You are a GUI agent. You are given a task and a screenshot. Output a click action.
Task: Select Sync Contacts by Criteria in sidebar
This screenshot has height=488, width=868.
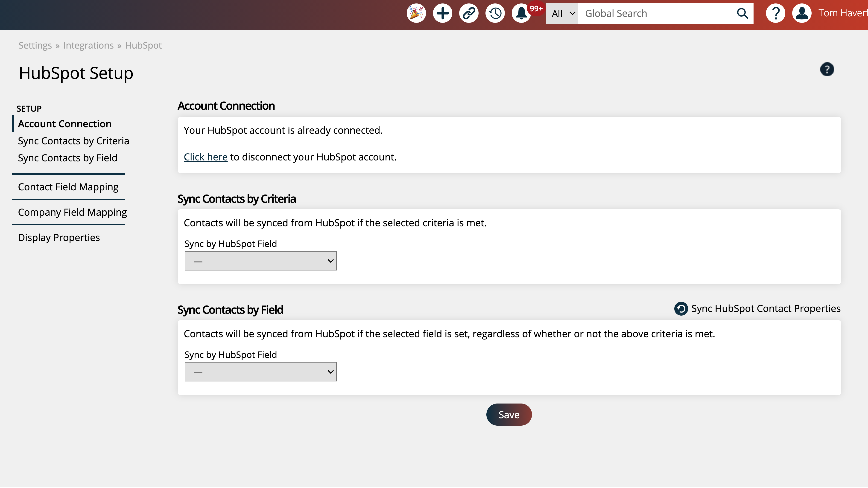pos(73,141)
